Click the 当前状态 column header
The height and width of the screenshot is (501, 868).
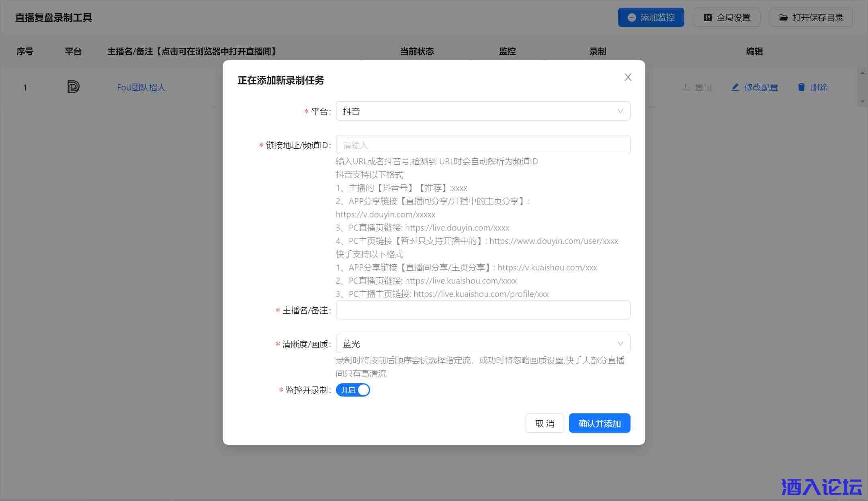coord(417,51)
